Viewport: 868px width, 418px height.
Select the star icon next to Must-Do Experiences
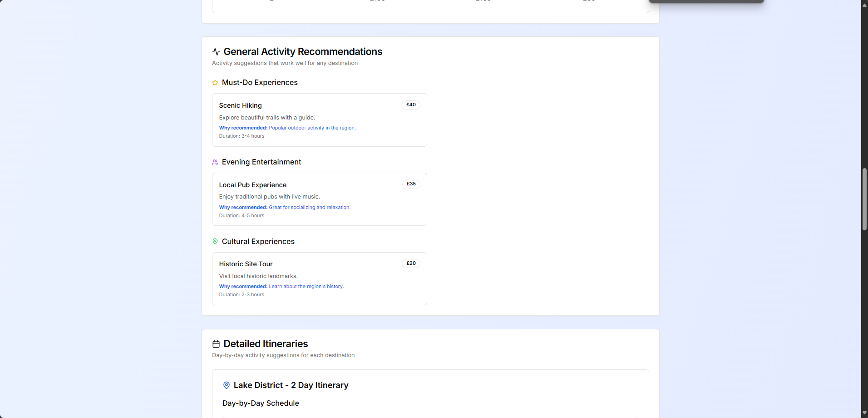(x=215, y=83)
